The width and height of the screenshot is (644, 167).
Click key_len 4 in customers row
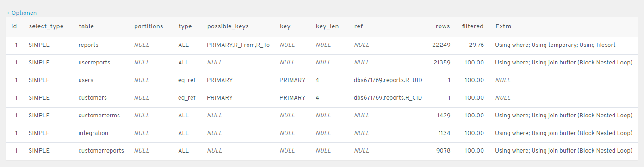317,98
